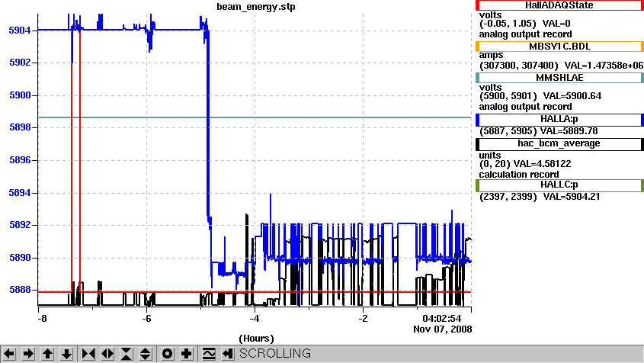Click the beam_energy.stp graph title

[256, 7]
